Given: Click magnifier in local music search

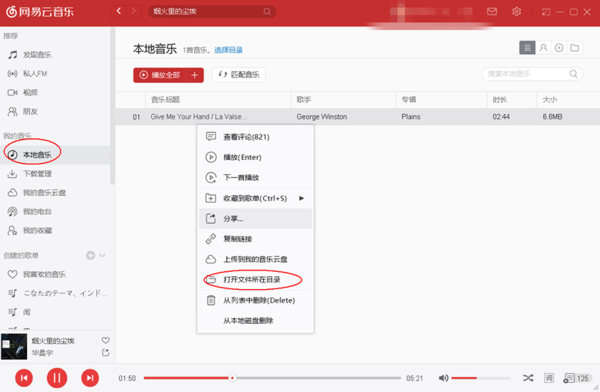Looking at the screenshot, I should (x=573, y=74).
